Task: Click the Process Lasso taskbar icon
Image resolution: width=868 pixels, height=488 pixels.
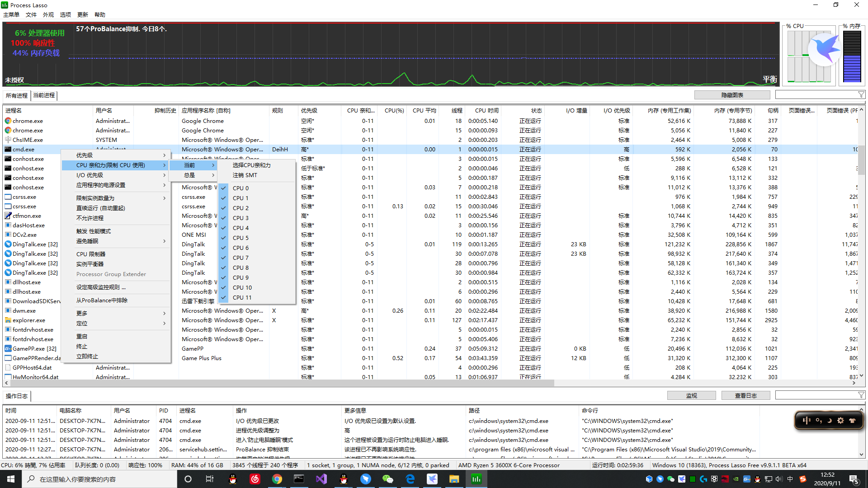Action: [x=476, y=479]
